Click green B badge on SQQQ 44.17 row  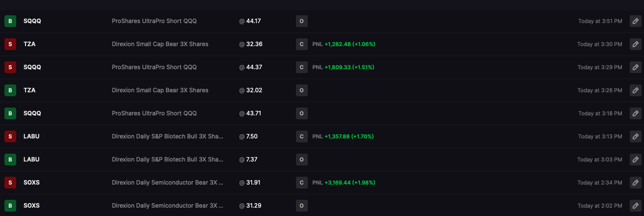tap(10, 21)
